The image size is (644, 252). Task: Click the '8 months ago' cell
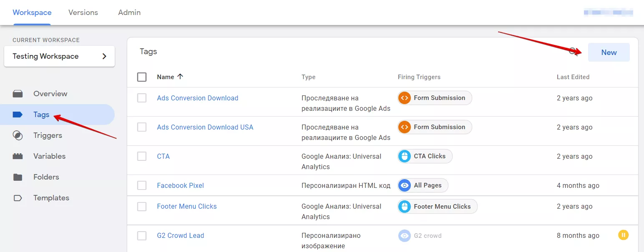(x=578, y=235)
